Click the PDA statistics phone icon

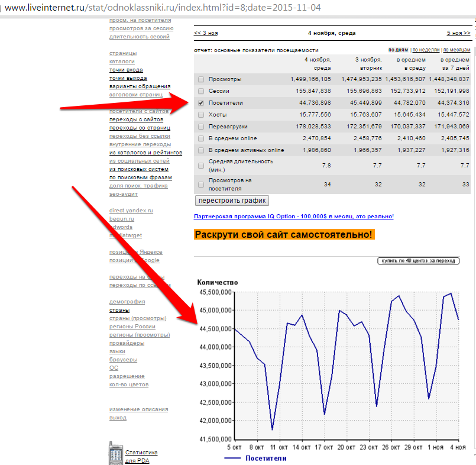(115, 454)
